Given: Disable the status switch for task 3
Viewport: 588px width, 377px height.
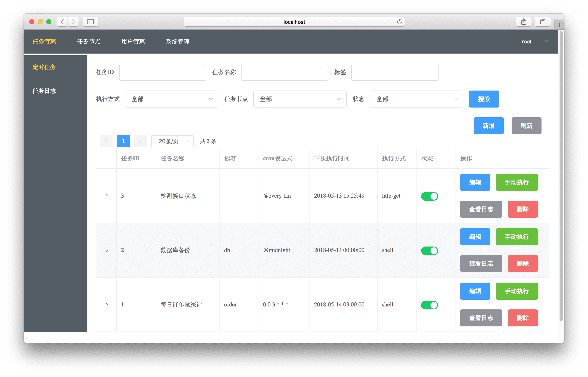Looking at the screenshot, I should 429,196.
